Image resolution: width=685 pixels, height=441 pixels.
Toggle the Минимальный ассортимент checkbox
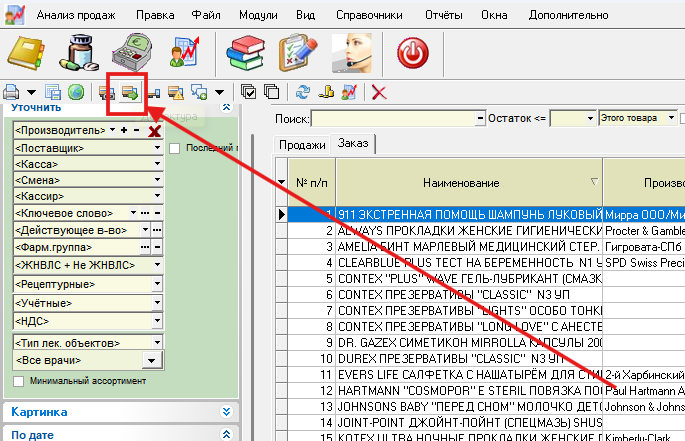[x=18, y=381]
